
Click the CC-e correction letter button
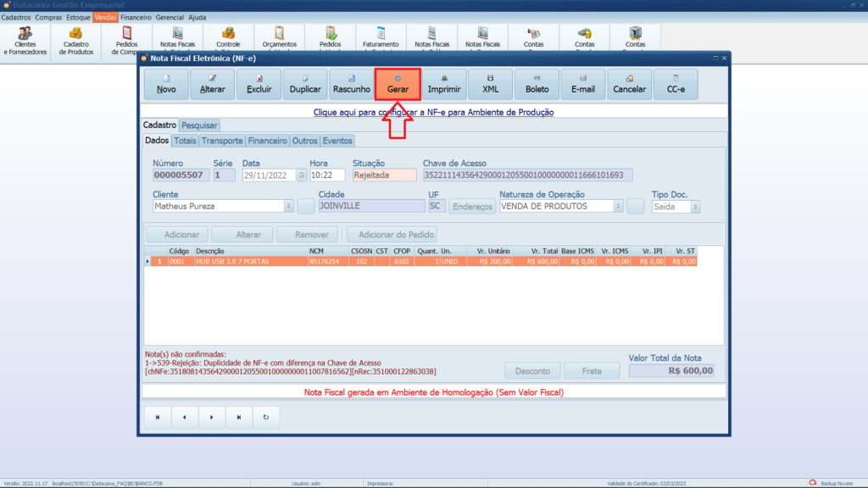point(676,85)
